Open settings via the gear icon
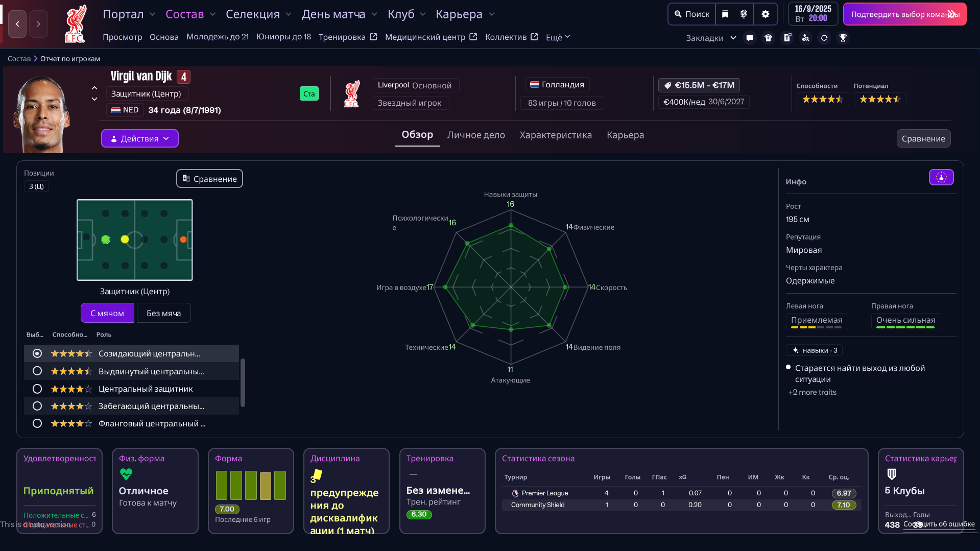The image size is (980, 551). point(765,14)
